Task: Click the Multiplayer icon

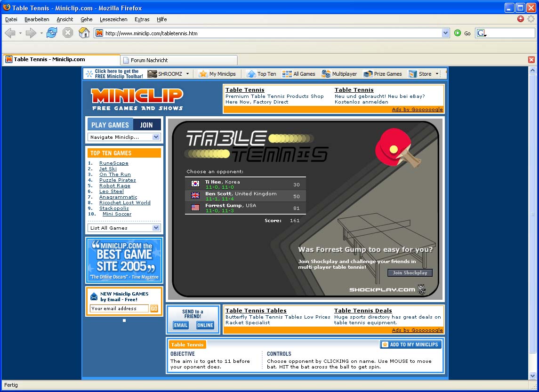Action: [326, 74]
